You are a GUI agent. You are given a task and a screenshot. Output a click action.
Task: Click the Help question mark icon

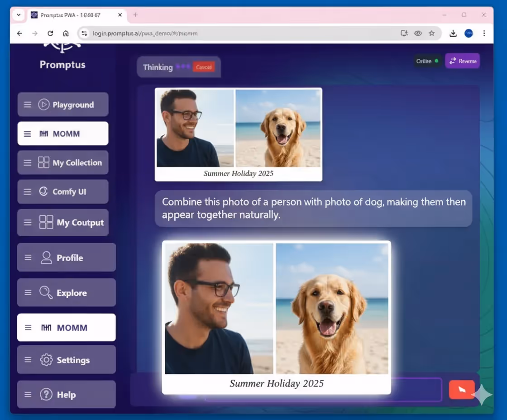(x=46, y=394)
